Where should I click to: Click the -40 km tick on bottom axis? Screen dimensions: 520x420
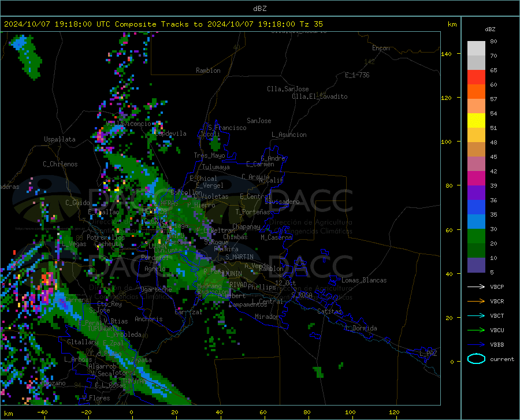[42, 412]
